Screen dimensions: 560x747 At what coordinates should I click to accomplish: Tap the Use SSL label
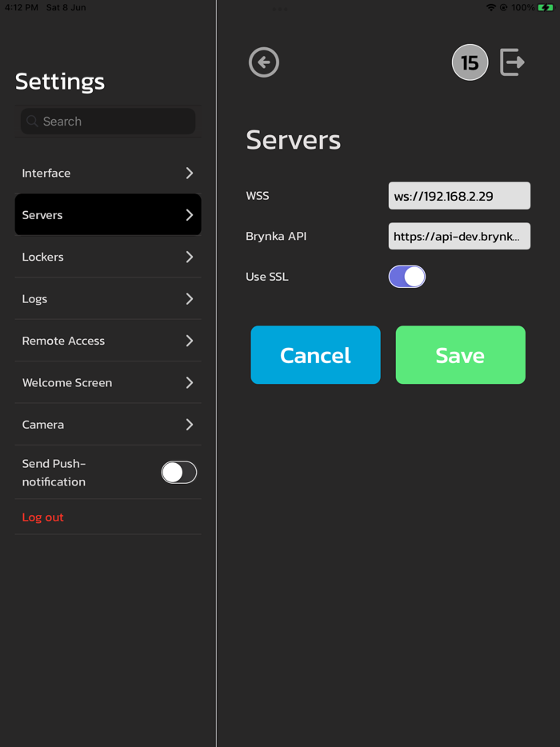point(267,277)
